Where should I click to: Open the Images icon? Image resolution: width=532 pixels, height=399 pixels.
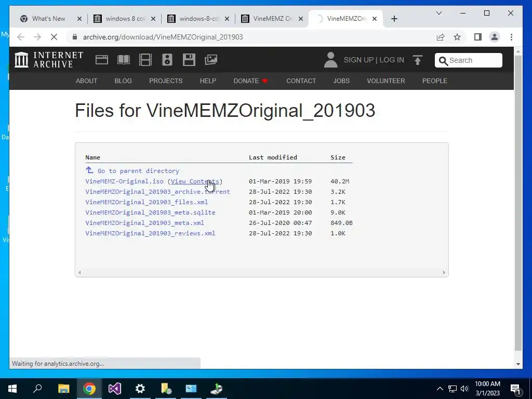[211, 60]
